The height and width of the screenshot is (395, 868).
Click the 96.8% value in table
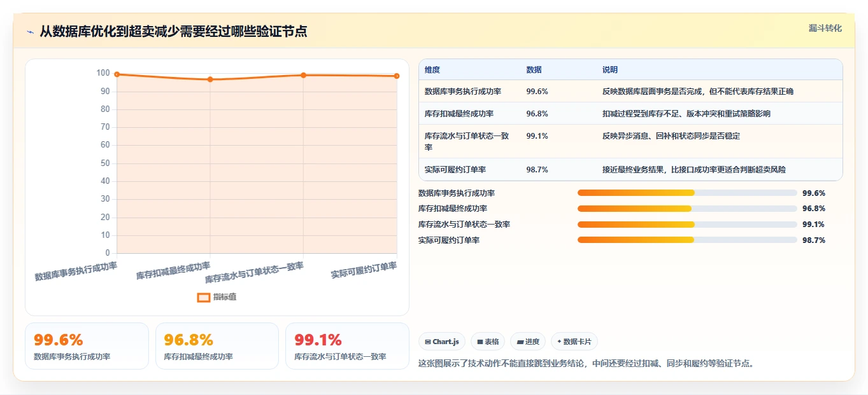point(537,114)
